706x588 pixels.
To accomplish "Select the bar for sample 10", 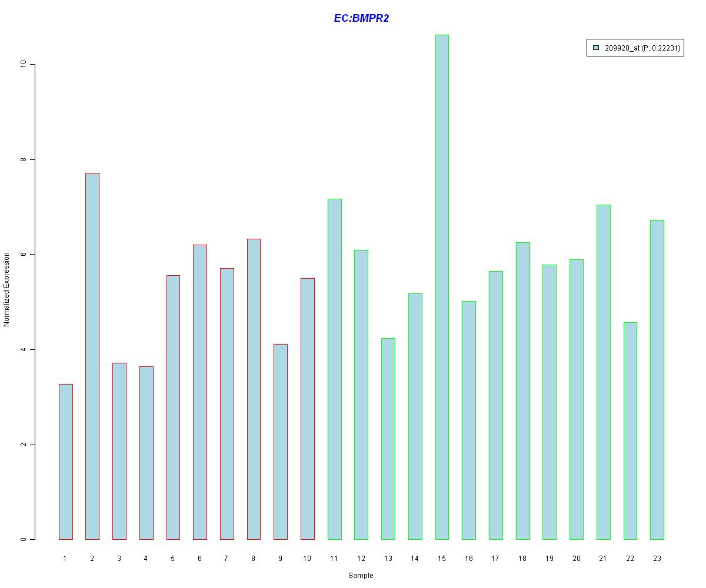I will 308,409.
